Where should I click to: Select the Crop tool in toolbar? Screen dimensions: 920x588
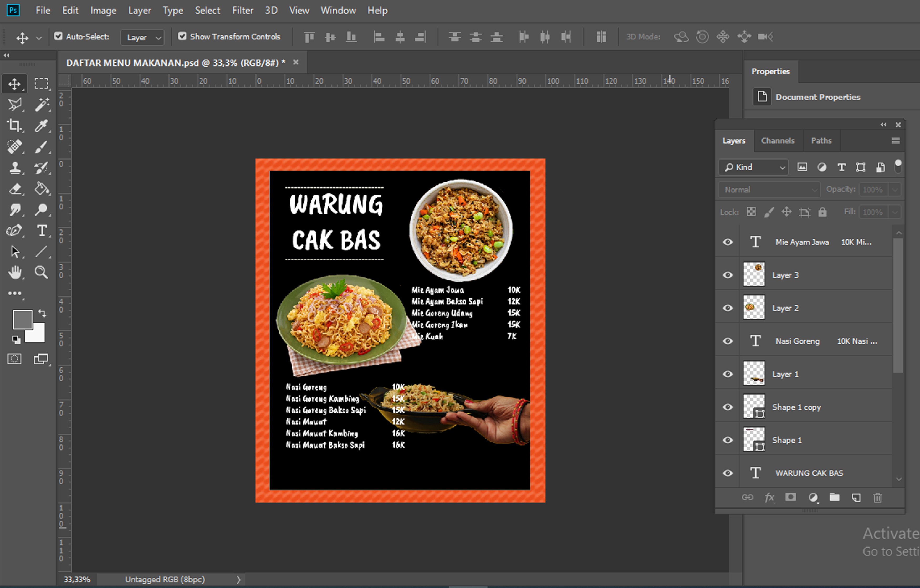15,125
